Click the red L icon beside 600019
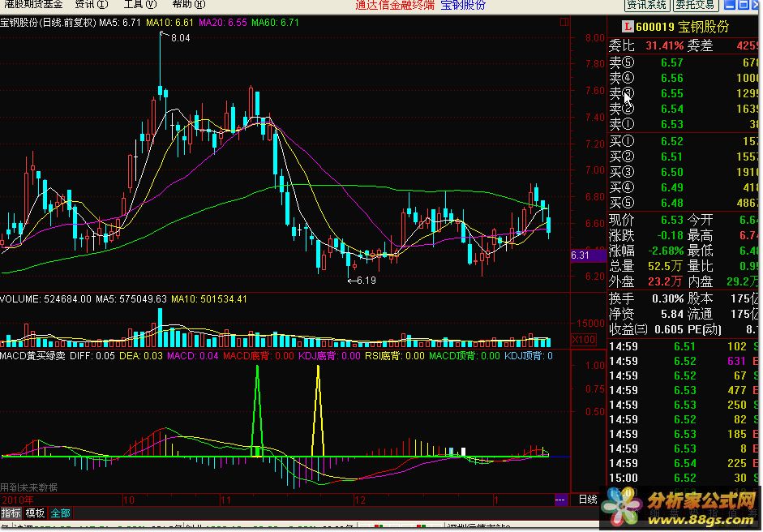Viewport: 763px width, 532px height. click(628, 27)
